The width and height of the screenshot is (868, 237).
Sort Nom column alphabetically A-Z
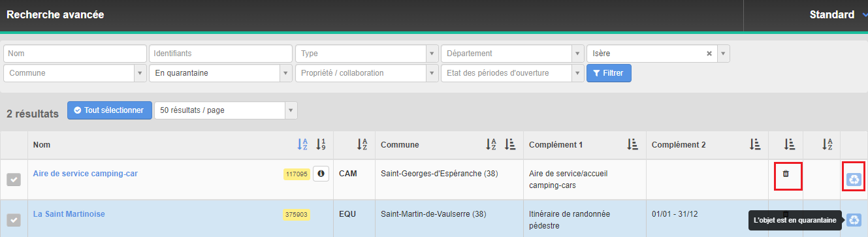click(302, 145)
